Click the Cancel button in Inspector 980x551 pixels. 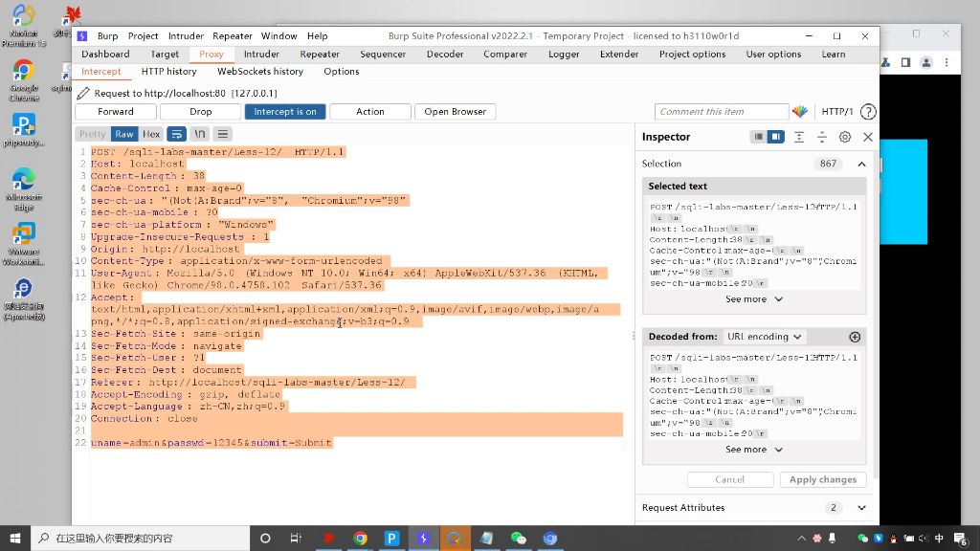730,480
